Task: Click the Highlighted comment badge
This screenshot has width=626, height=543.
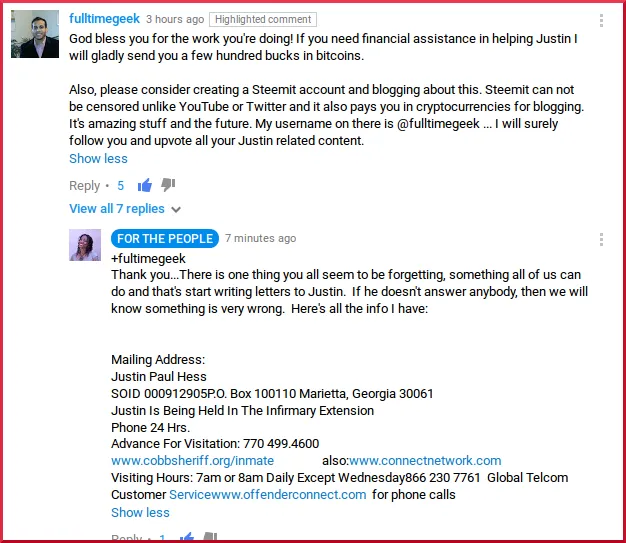Action: tap(263, 19)
